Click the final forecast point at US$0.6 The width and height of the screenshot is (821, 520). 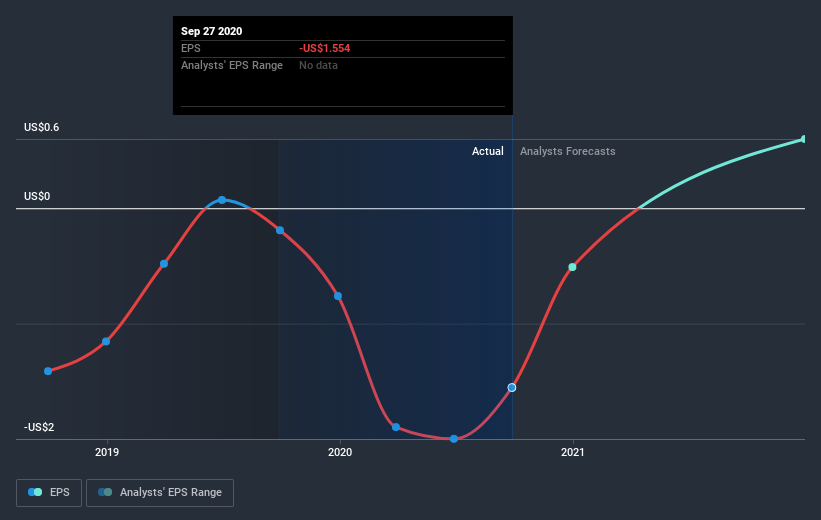pos(804,139)
